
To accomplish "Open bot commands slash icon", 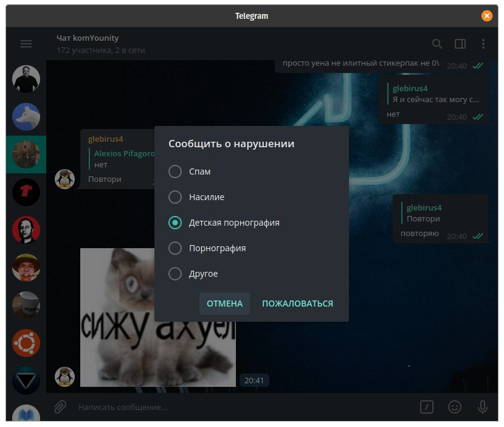I will [x=427, y=407].
